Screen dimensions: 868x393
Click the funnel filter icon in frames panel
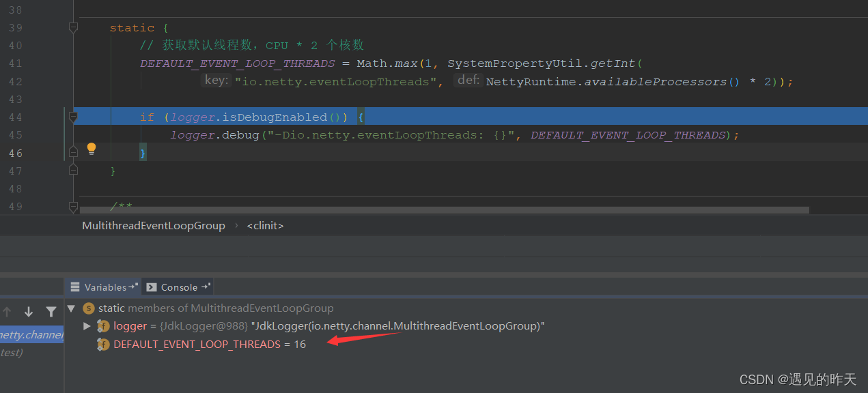pos(51,312)
